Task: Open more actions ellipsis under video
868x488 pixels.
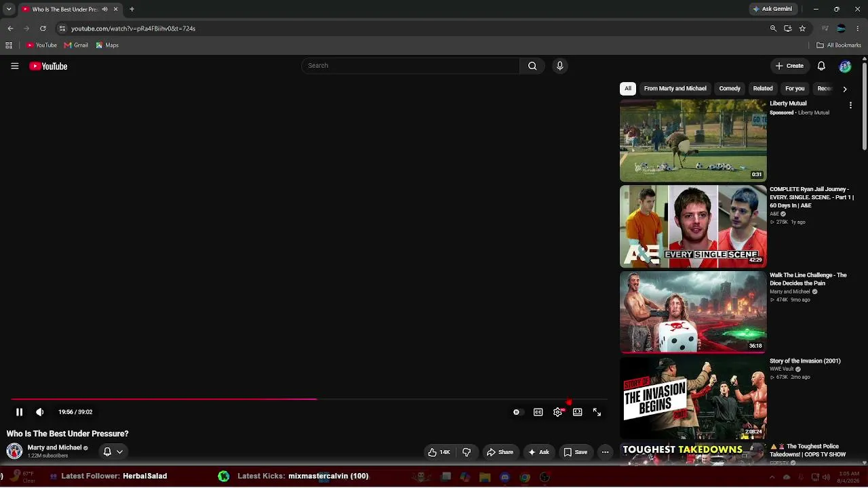Action: (605, 452)
